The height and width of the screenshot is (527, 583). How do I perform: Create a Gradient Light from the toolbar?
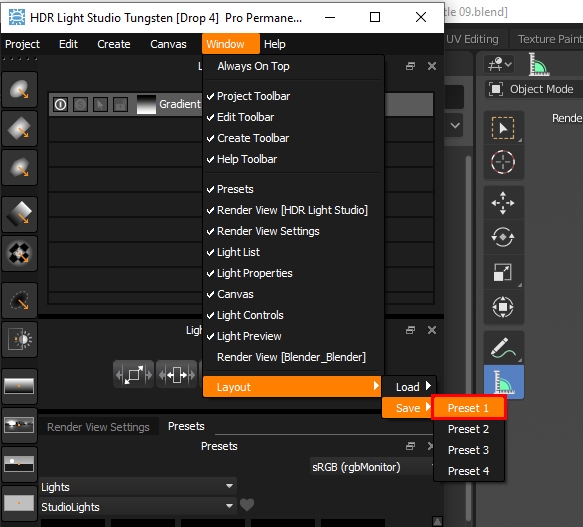coord(19,215)
